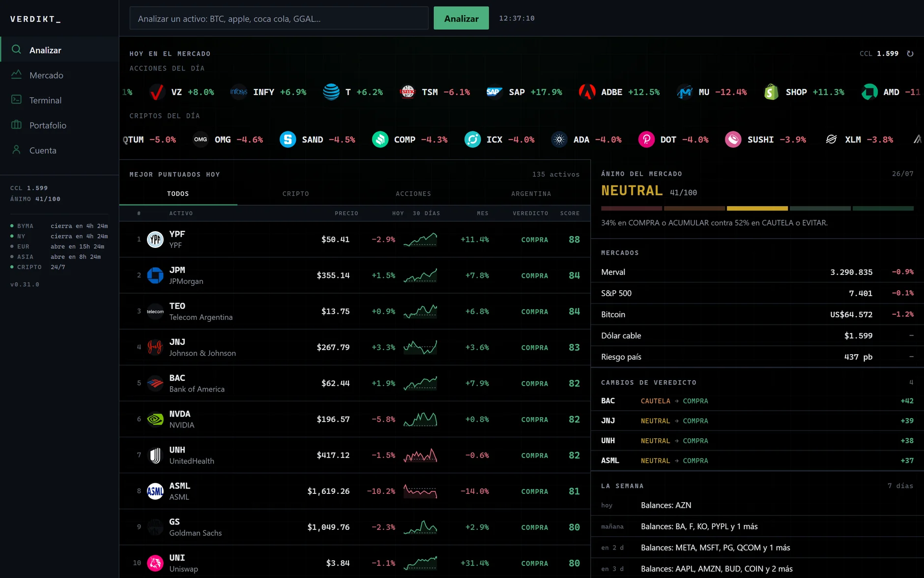
Task: Click the Micron MU logo
Action: 685,92
